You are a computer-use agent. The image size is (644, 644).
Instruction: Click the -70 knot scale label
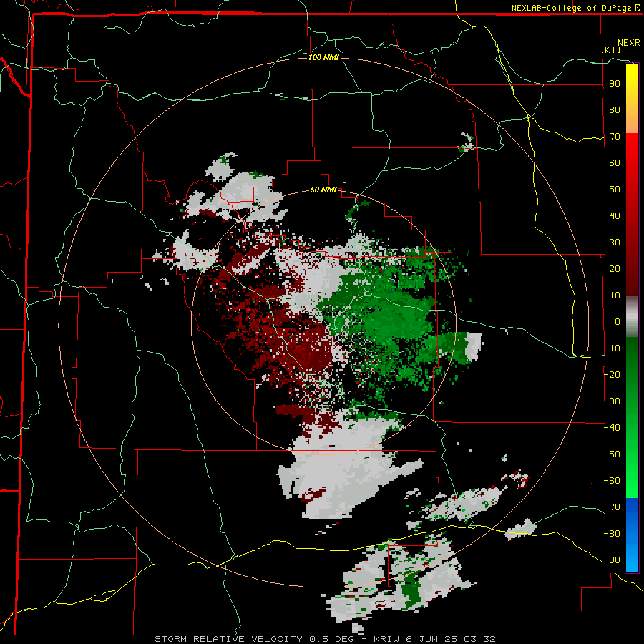coord(612,507)
